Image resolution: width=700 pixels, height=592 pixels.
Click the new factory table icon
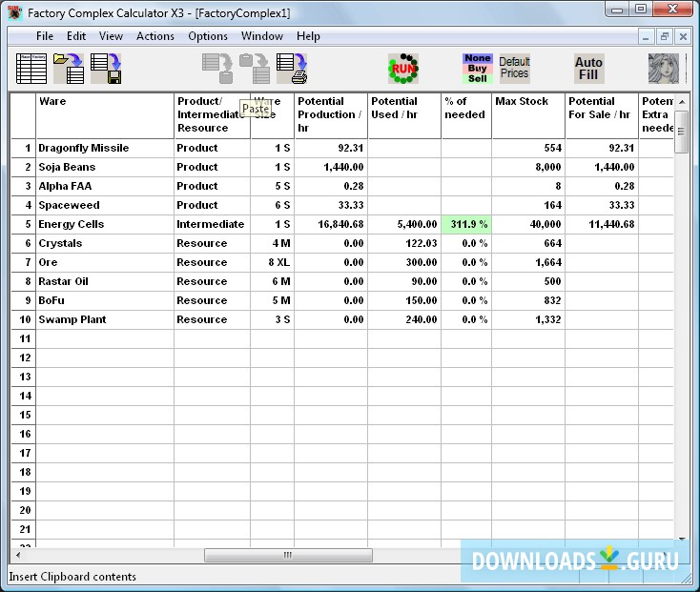point(31,69)
